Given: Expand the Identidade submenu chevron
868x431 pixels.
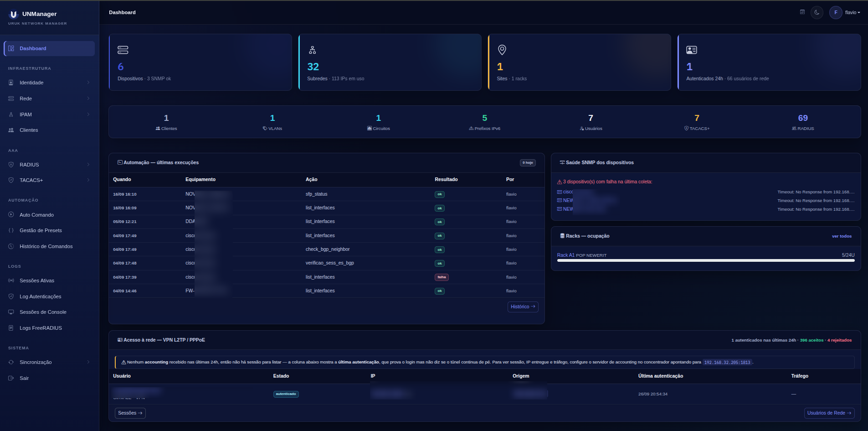Looking at the screenshot, I should click(88, 83).
